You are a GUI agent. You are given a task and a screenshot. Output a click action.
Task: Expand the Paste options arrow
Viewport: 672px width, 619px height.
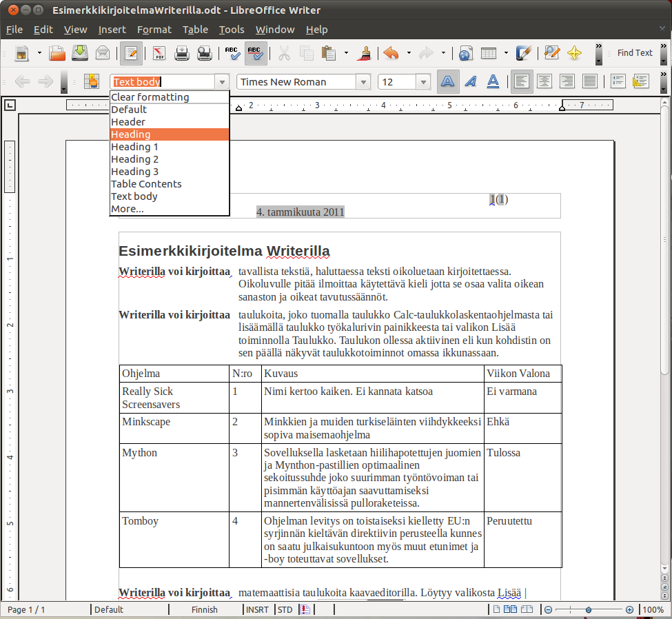click(x=346, y=53)
